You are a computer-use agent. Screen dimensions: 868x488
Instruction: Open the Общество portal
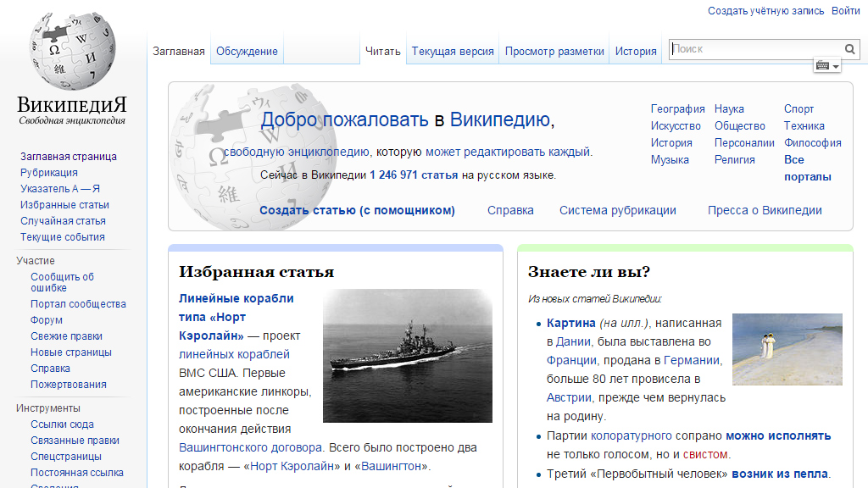[x=739, y=126]
